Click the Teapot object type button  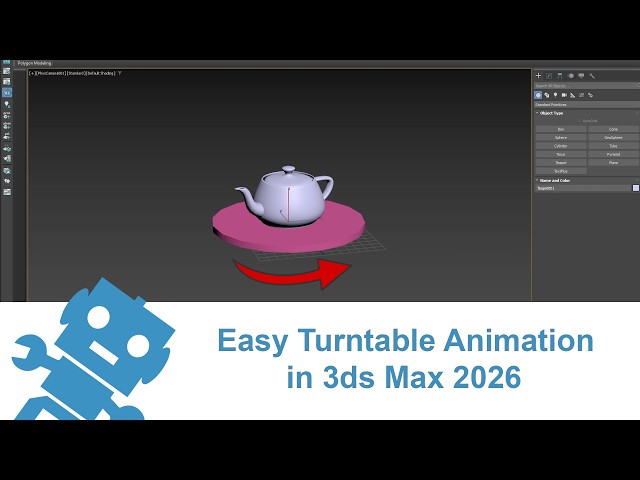561,162
